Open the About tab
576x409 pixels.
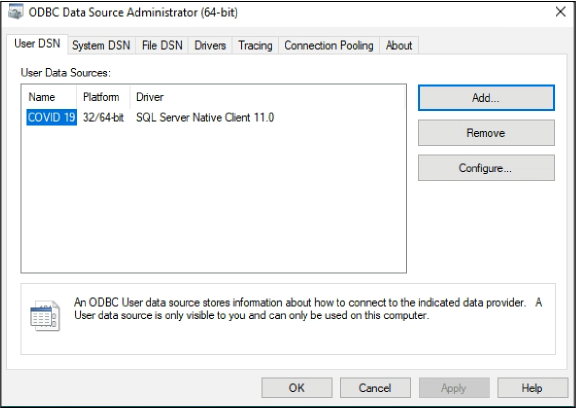click(399, 46)
